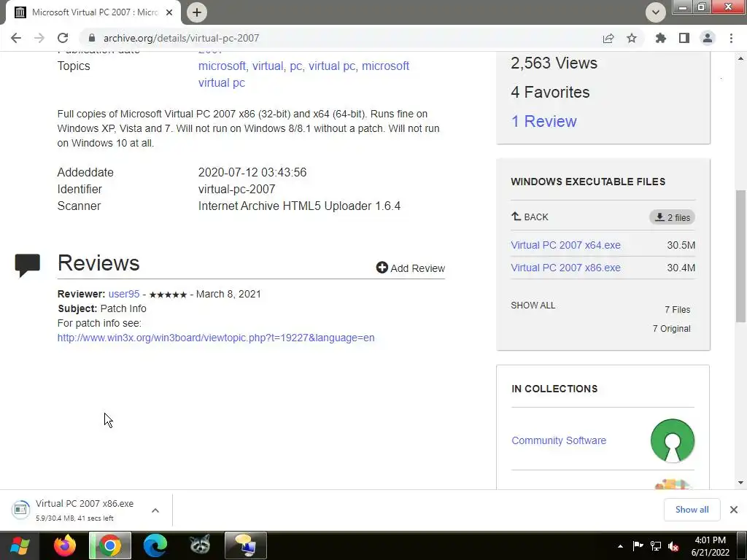Click the Action Center flag icon
This screenshot has width=747, height=560.
[x=638, y=546]
